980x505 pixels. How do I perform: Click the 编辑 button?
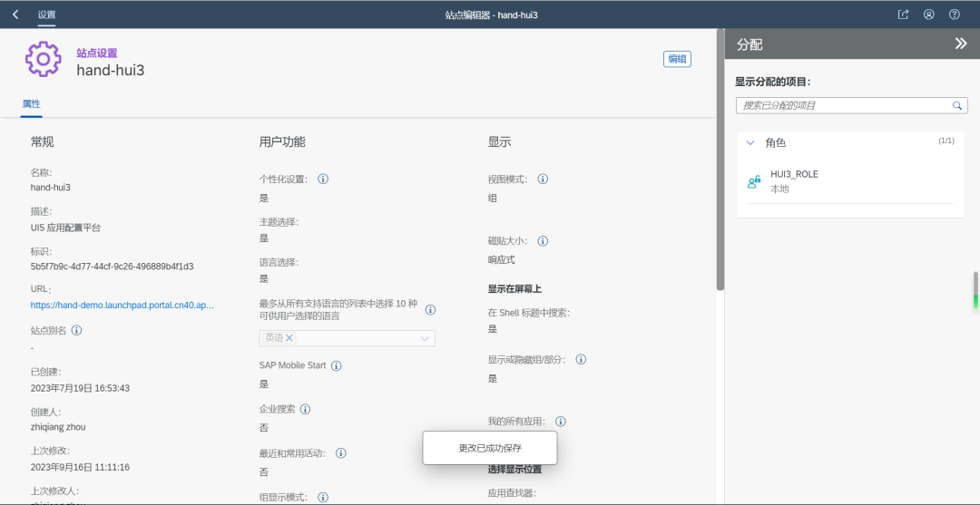tap(677, 59)
